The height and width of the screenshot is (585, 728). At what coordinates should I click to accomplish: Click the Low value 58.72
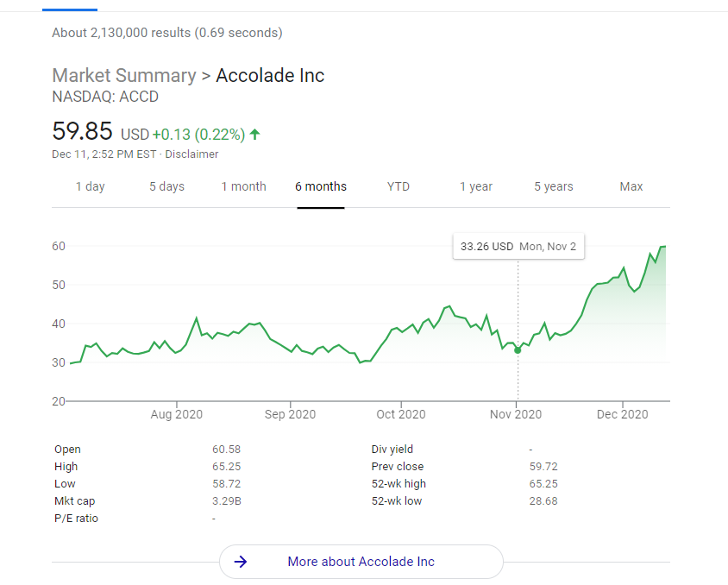[227, 484]
